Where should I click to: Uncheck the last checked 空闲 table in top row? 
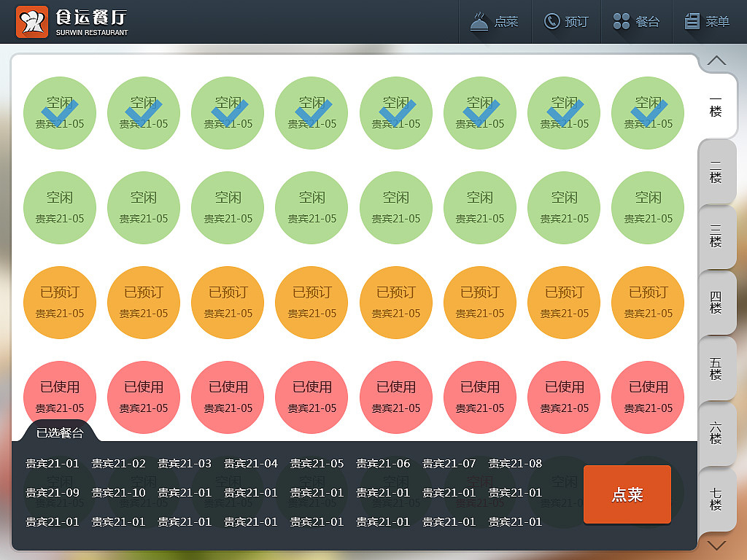(648, 113)
